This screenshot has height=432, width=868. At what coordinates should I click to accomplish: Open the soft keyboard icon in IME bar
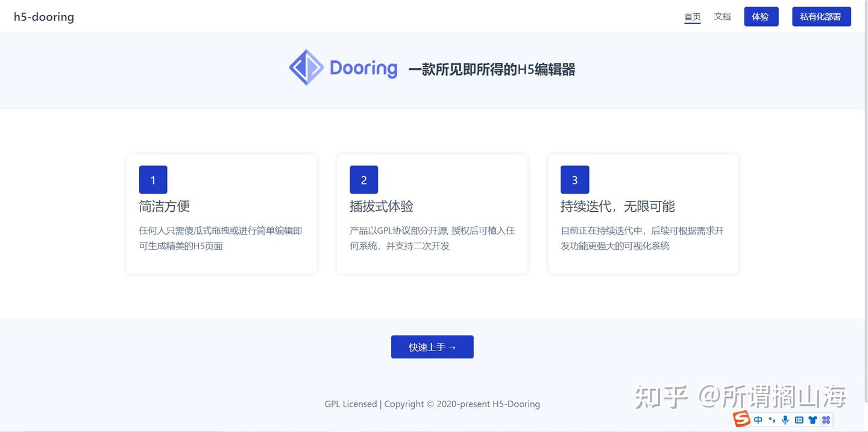(x=799, y=420)
